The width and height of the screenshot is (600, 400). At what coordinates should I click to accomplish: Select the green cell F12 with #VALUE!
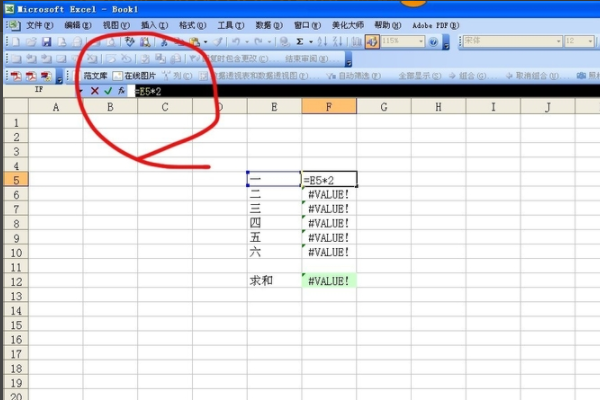click(329, 282)
